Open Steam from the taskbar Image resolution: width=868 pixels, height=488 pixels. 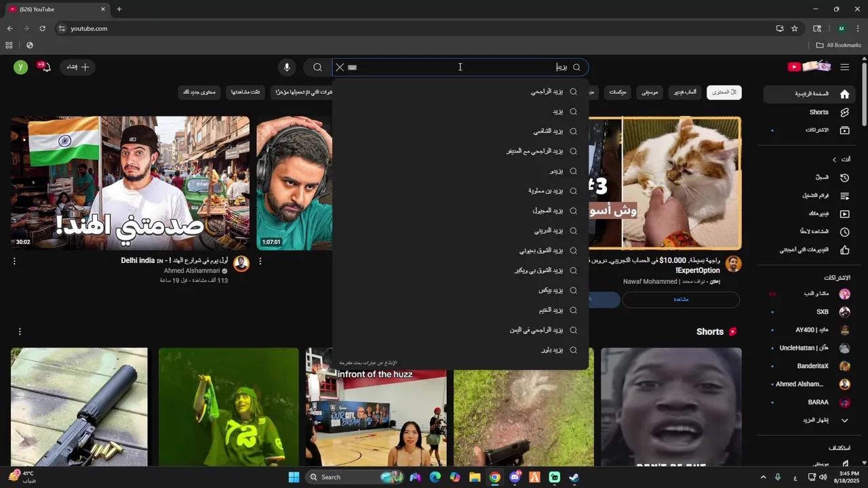[x=574, y=477]
